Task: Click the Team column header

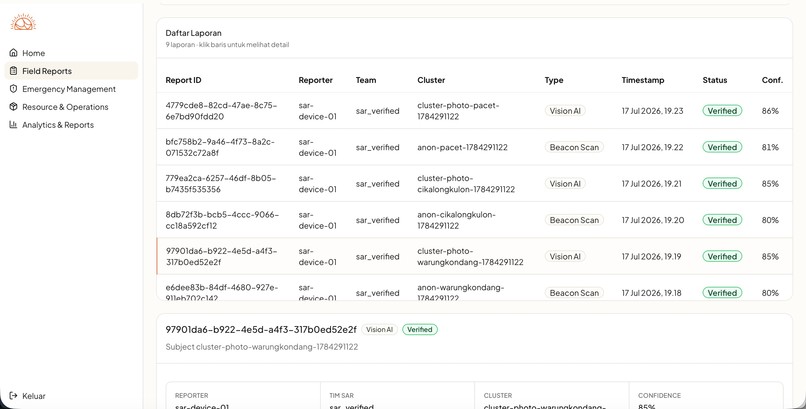Action: coord(366,80)
